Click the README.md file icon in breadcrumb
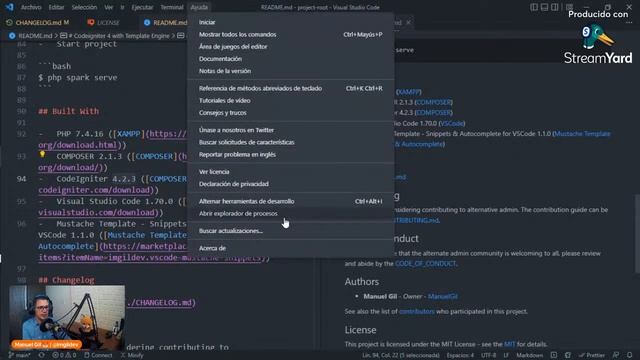 click(12, 36)
